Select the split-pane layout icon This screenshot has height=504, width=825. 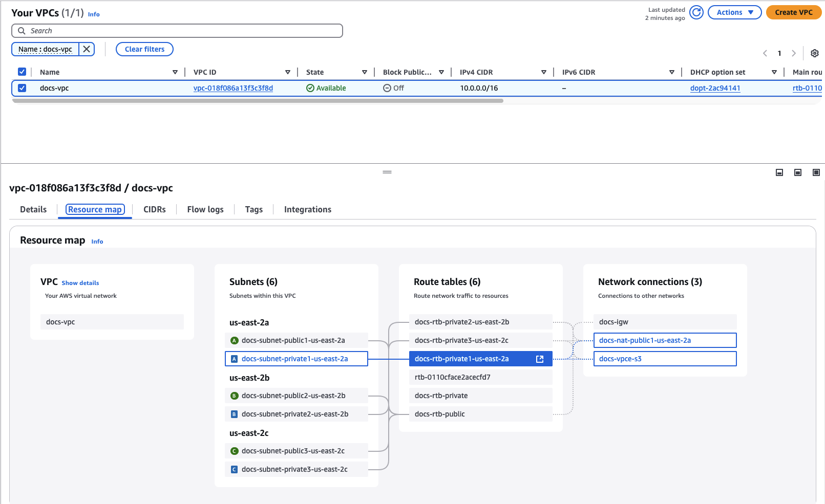point(797,172)
